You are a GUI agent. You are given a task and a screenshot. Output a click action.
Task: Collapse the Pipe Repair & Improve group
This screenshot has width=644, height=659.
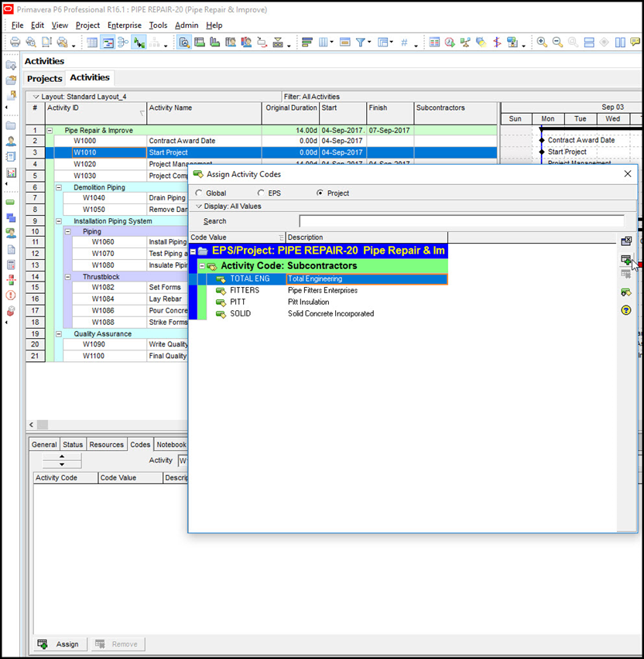50,131
